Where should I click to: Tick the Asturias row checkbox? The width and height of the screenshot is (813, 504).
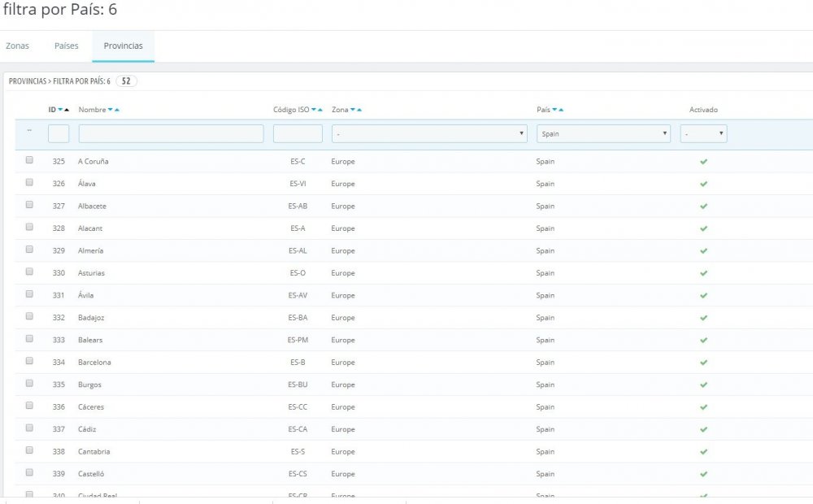pos(29,272)
